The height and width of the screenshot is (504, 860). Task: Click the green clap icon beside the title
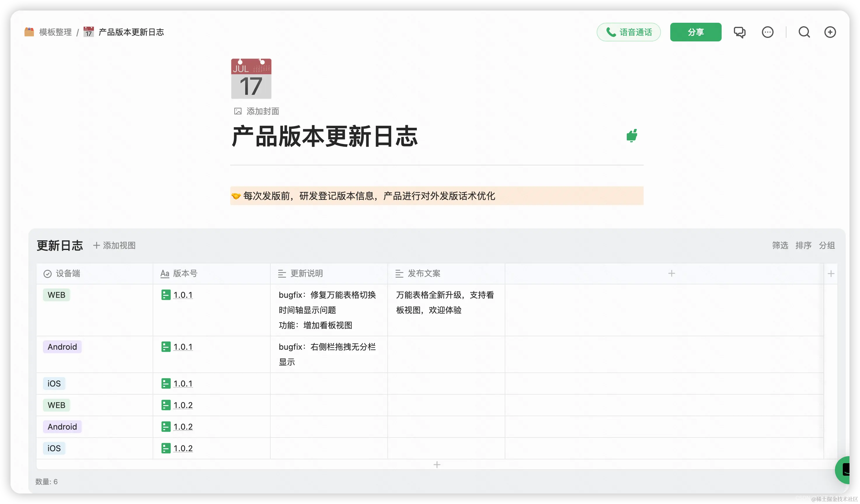click(x=632, y=135)
